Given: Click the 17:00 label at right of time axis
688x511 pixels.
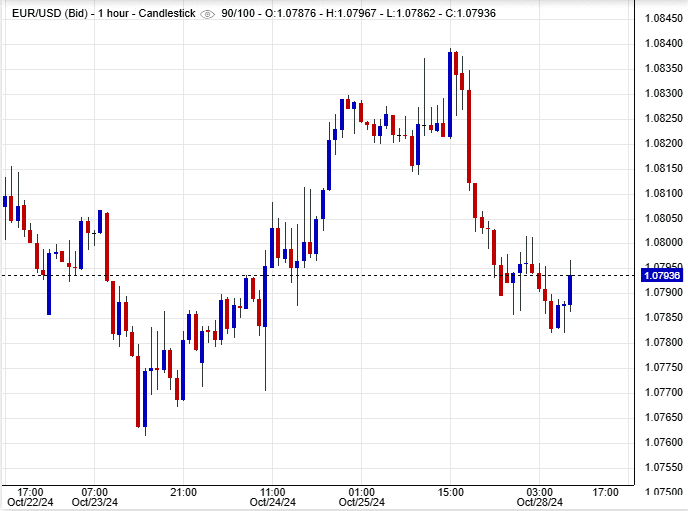Looking at the screenshot, I should point(605,491).
